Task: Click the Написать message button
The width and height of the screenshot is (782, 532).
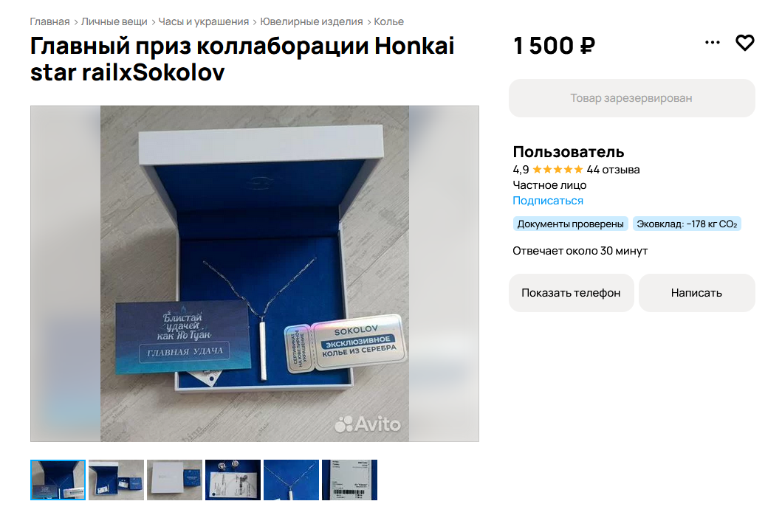Action: click(697, 293)
